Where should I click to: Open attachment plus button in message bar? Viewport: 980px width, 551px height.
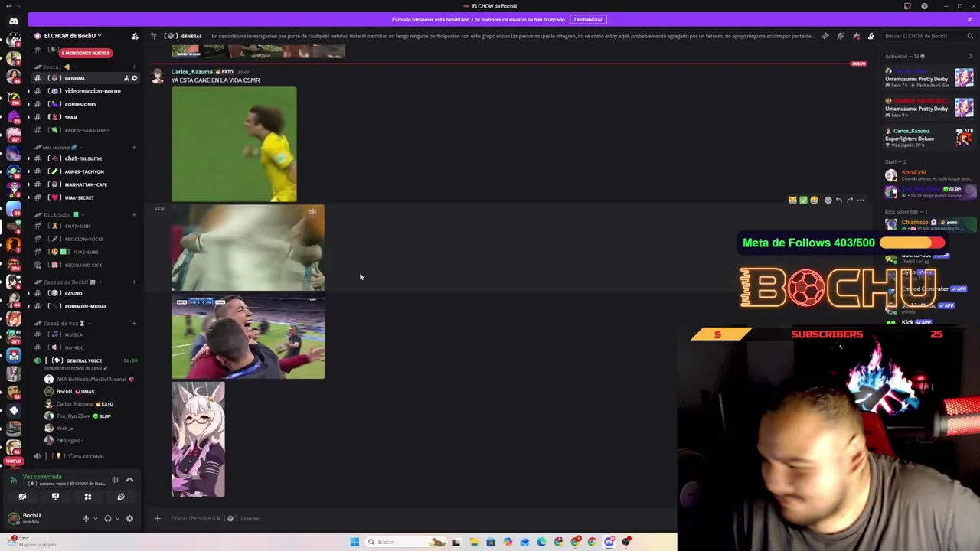pyautogui.click(x=158, y=519)
